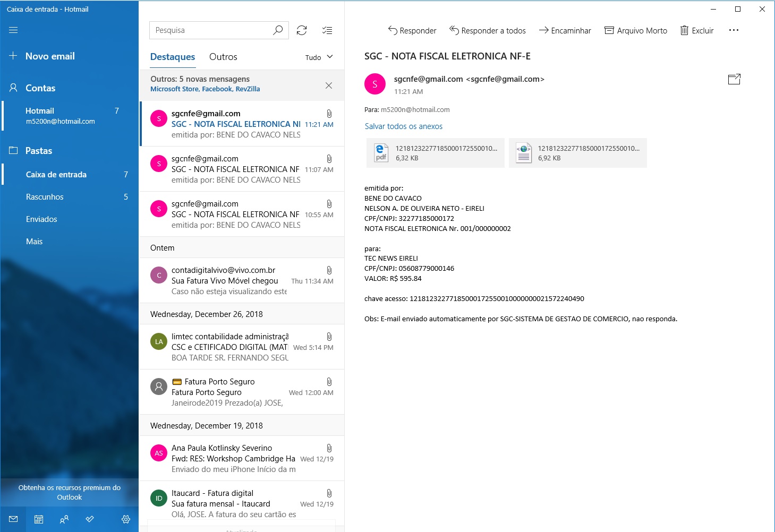Open the sgcnfe email from 11:21 AM
The height and width of the screenshot is (532, 775).
[242, 124]
